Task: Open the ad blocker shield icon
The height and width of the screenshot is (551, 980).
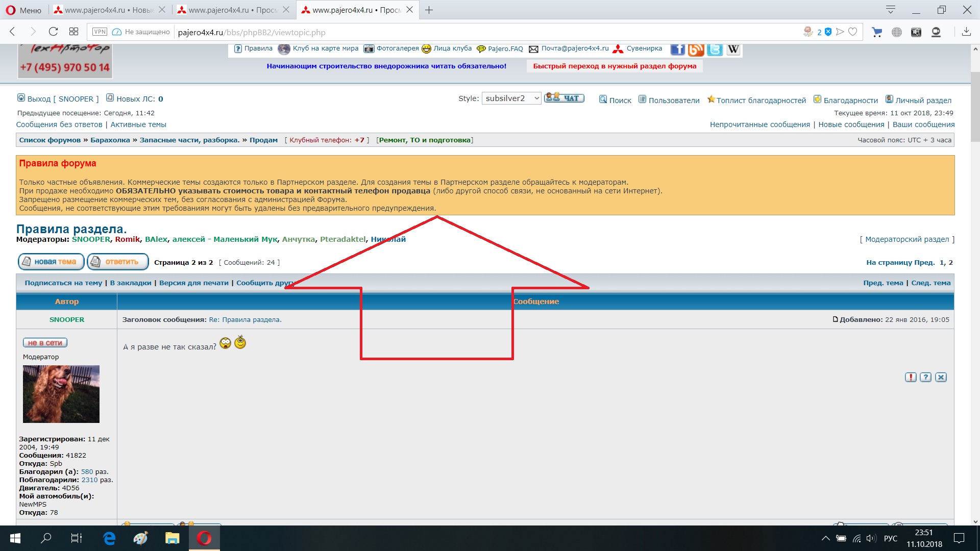Action: click(x=828, y=32)
